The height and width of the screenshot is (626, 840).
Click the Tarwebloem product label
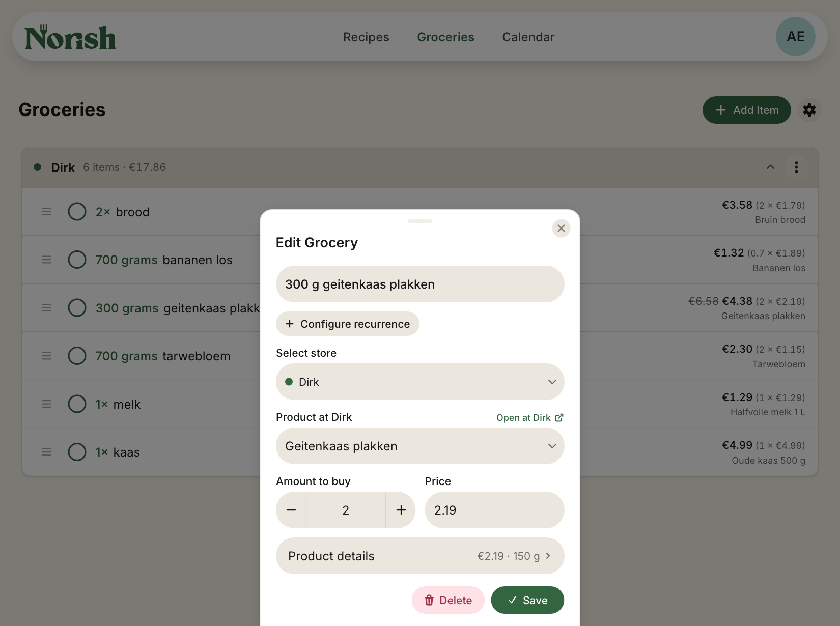(x=779, y=364)
